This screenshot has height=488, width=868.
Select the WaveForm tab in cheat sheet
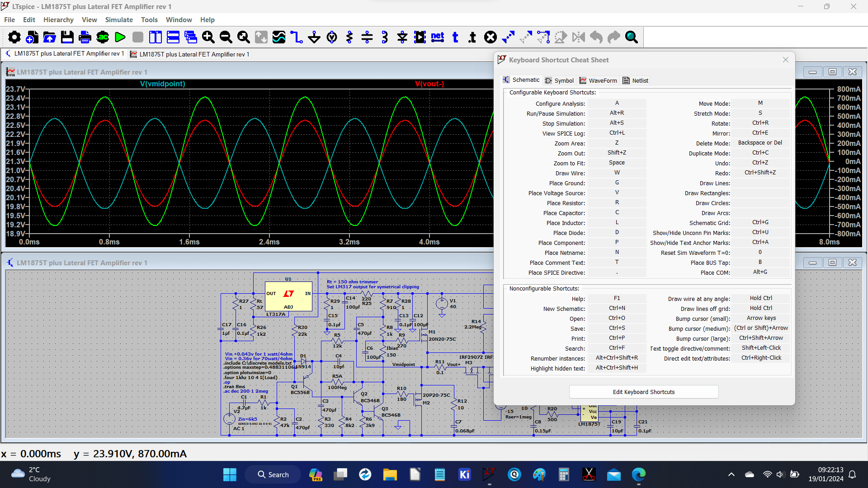pos(598,80)
